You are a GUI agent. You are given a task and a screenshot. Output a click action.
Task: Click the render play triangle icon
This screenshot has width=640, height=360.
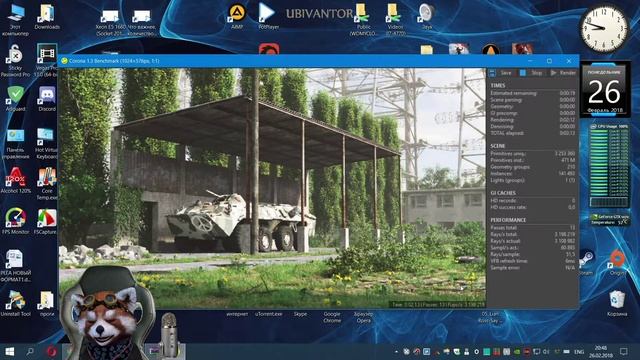[553, 73]
